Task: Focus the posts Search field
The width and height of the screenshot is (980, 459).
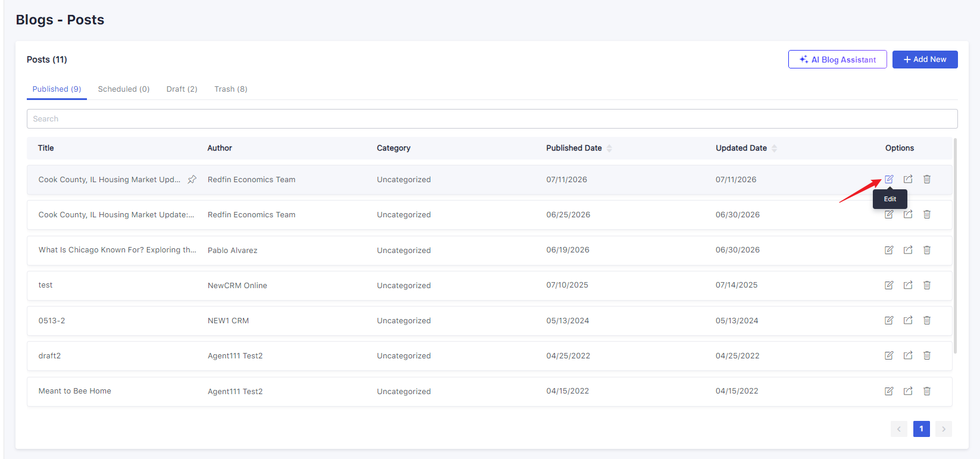Action: [x=492, y=119]
